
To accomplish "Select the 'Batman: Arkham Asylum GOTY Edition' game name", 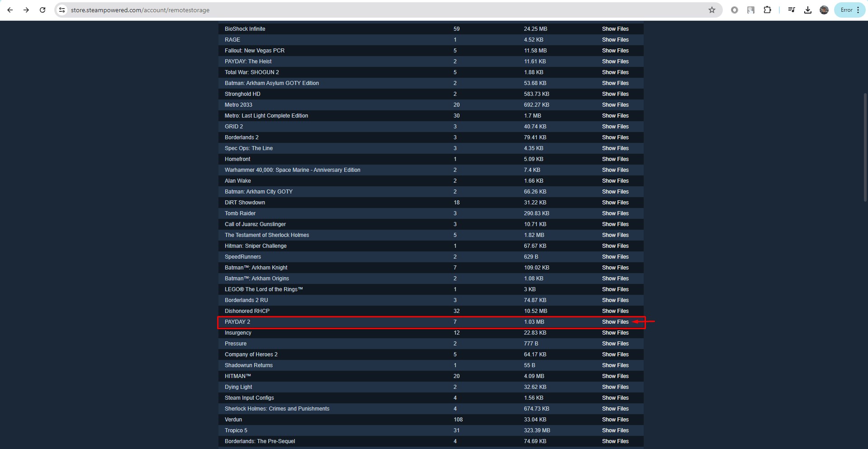I will click(x=272, y=83).
